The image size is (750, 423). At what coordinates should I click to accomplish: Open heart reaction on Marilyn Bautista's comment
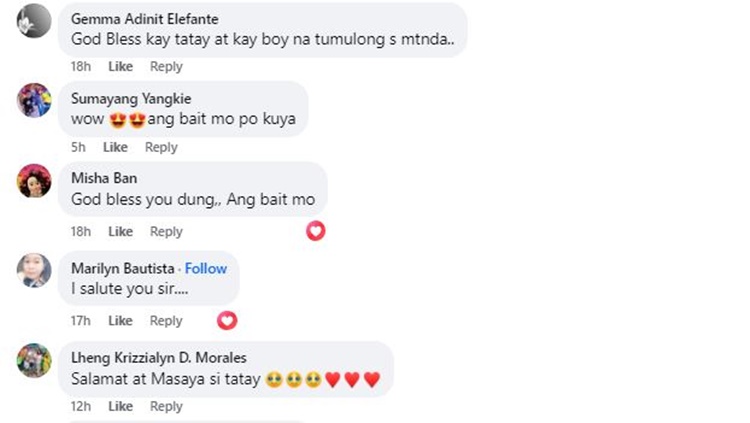(227, 321)
